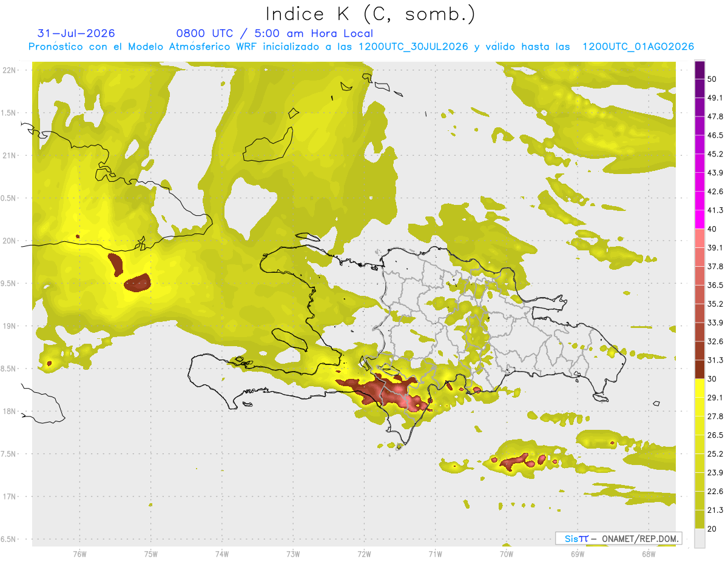Click the '74W' longitude label

(x=222, y=554)
